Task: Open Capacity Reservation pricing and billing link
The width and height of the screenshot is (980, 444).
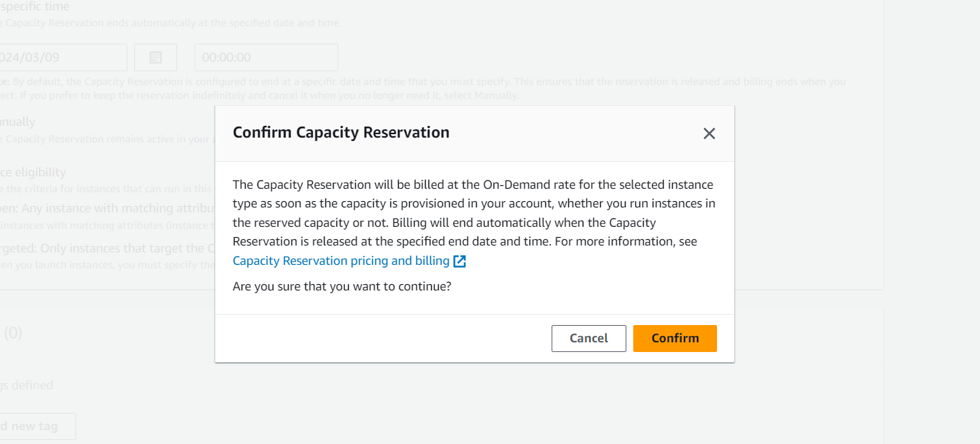Action: tap(341, 261)
